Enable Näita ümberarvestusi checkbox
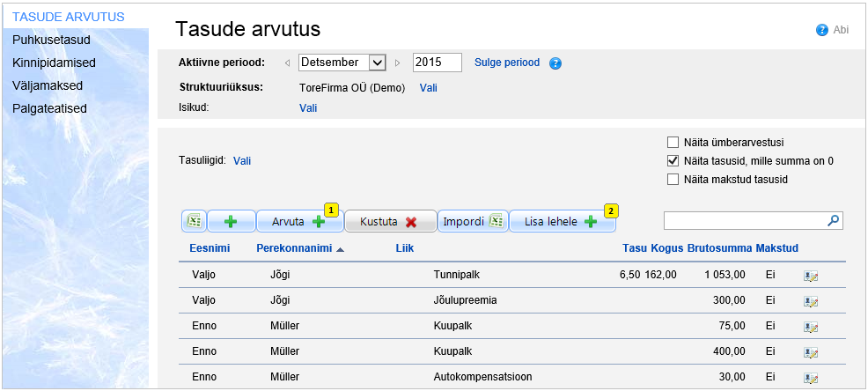Viewport: 868px width, 391px height. (x=673, y=142)
